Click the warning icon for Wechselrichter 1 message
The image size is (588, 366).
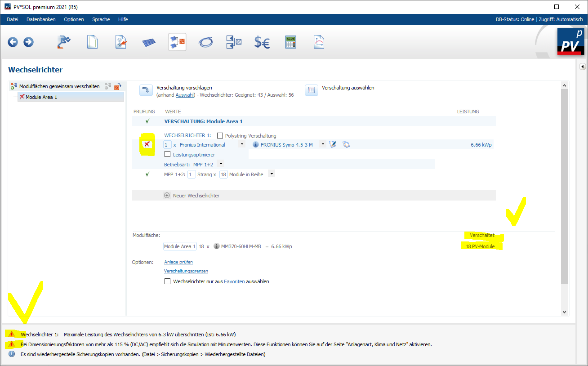tap(12, 334)
